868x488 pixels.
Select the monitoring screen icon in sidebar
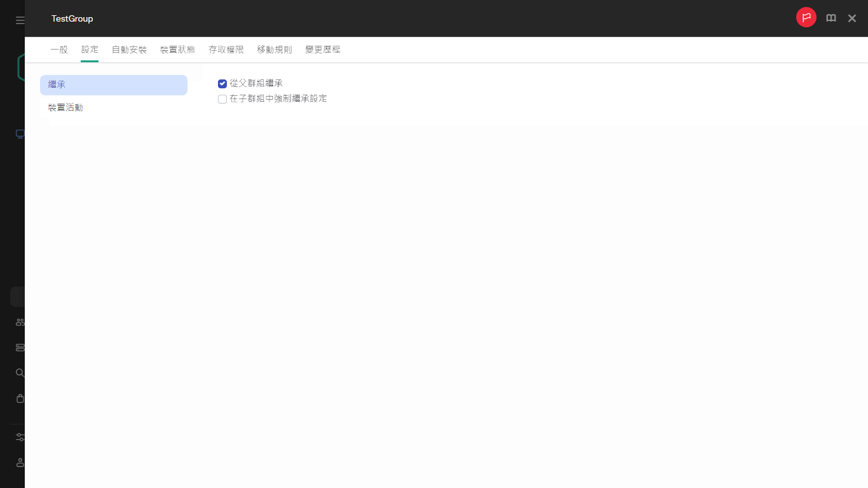(19, 133)
